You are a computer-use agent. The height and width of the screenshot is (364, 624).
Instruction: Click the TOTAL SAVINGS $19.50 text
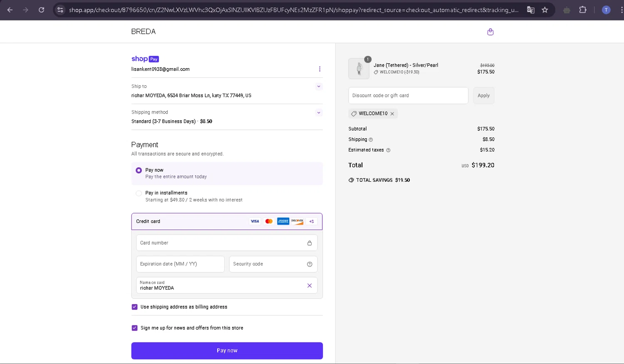click(x=383, y=180)
